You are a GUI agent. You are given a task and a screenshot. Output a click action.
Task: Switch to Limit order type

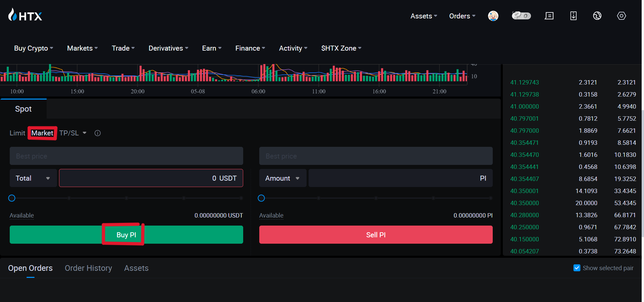17,133
